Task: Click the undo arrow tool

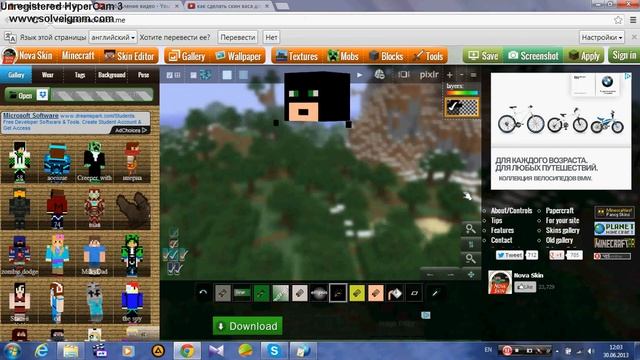Action: point(203,293)
